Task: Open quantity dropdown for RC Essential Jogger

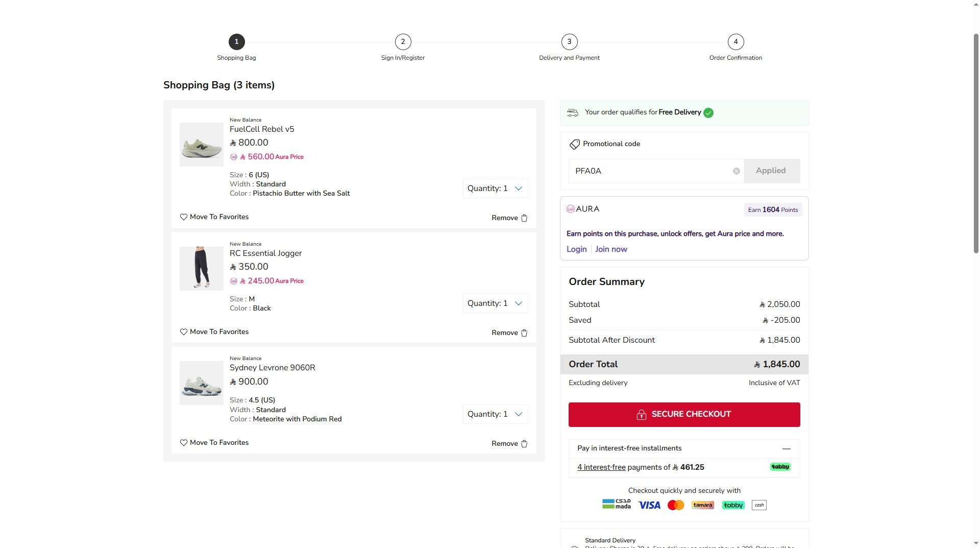Action: [x=495, y=303]
